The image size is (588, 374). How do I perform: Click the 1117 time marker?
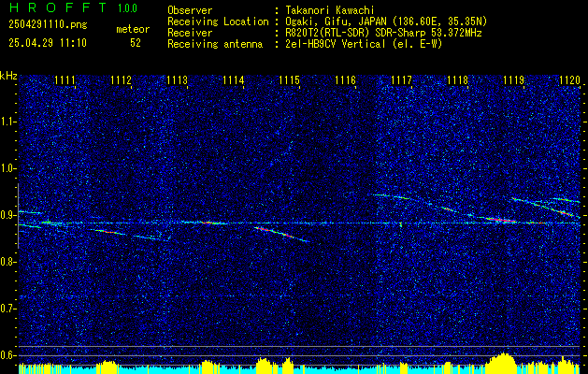click(402, 80)
